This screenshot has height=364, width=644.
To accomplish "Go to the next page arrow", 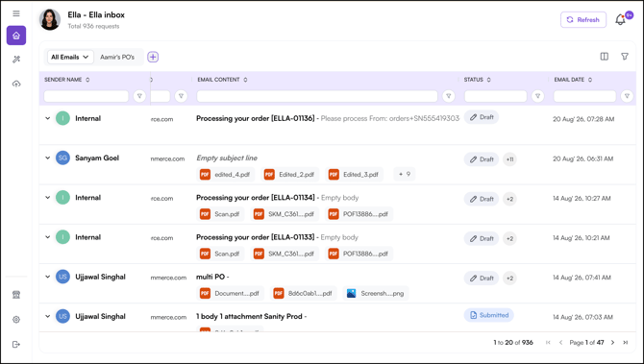I will (612, 342).
